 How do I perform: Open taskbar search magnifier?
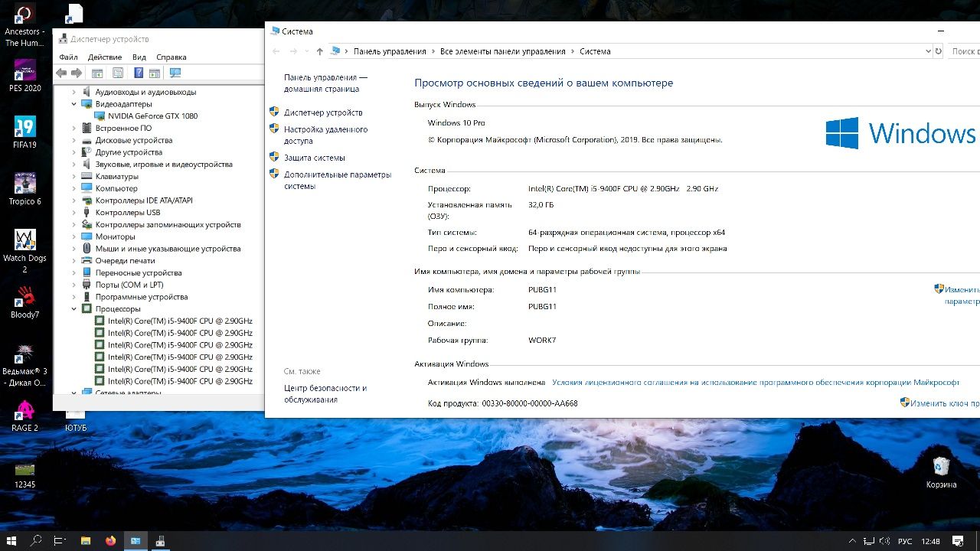pyautogui.click(x=36, y=540)
